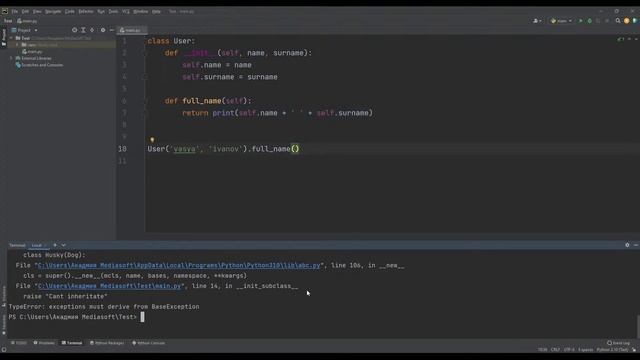Screen dimensions: 640x360
Task: Open the Run menu
Action: (101, 11)
